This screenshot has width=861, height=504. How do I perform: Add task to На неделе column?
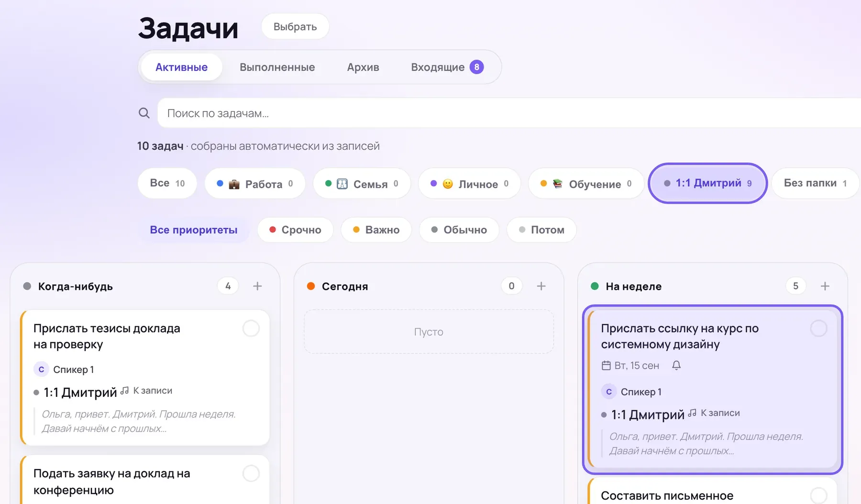(825, 286)
